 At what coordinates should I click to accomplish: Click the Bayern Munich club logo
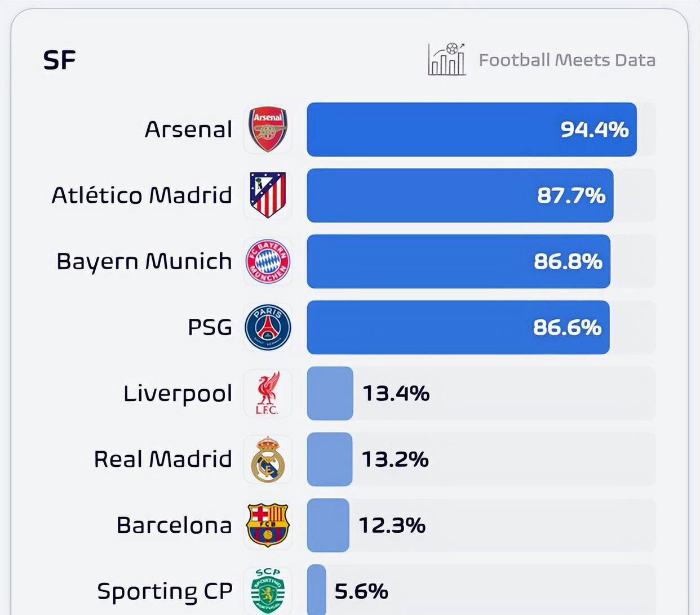[x=268, y=261]
